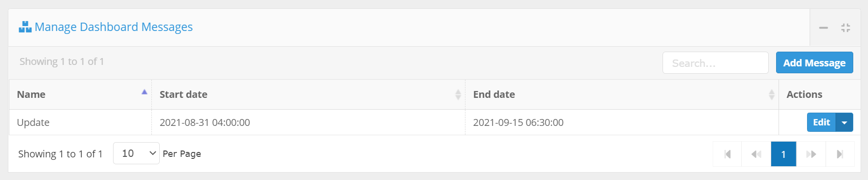Sort by Name using ascending arrow icon
Screen dimensions: 868x180
pos(145,92)
